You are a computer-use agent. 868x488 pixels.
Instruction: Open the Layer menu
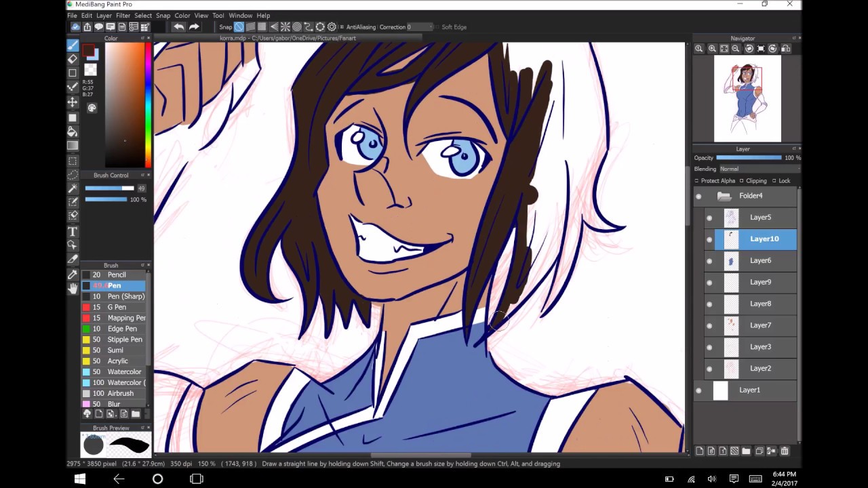(104, 16)
